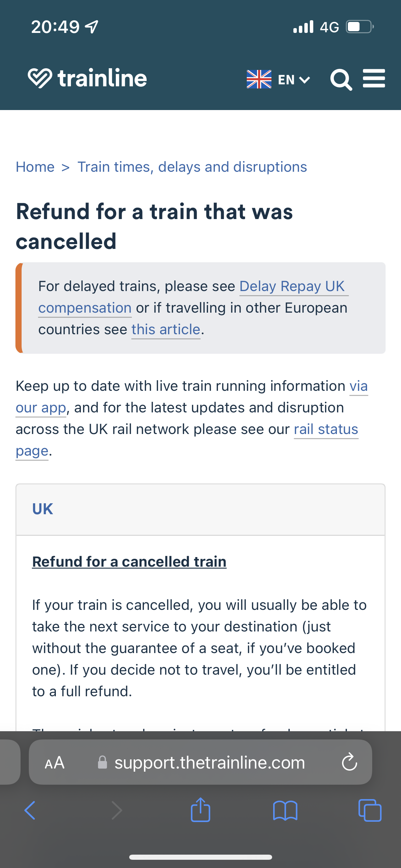Open the hamburger menu
This screenshot has height=868, width=401.
(x=374, y=79)
